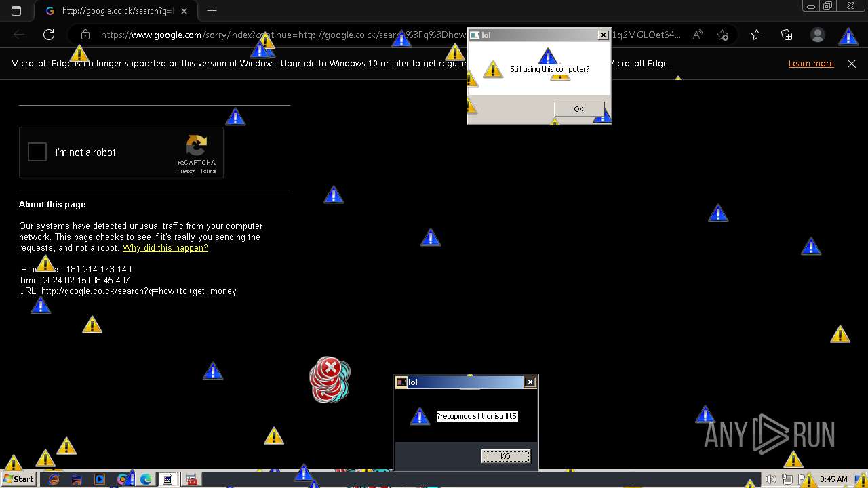Viewport: 868px width, 488px height.
Task: Open the media player taskbar icon
Action: pyautogui.click(x=100, y=479)
